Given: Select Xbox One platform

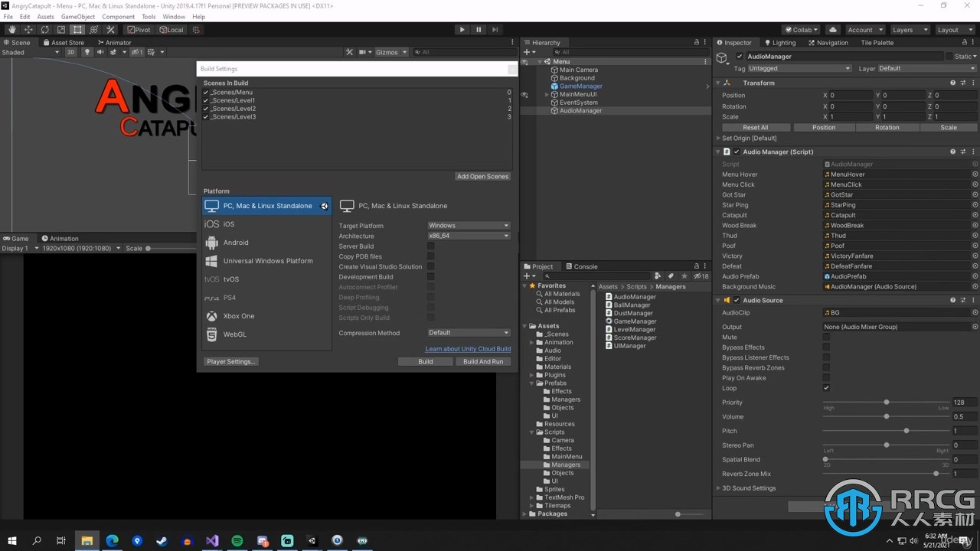Looking at the screenshot, I should pos(266,316).
